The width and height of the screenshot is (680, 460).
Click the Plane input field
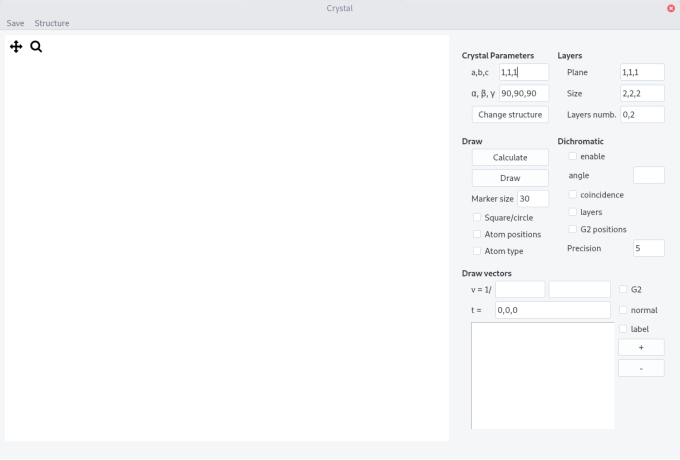(642, 72)
